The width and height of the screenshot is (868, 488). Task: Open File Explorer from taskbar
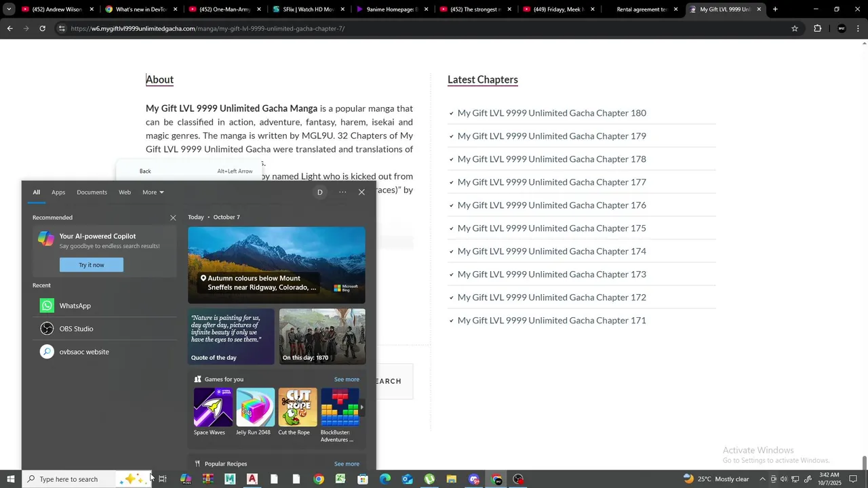(x=452, y=479)
